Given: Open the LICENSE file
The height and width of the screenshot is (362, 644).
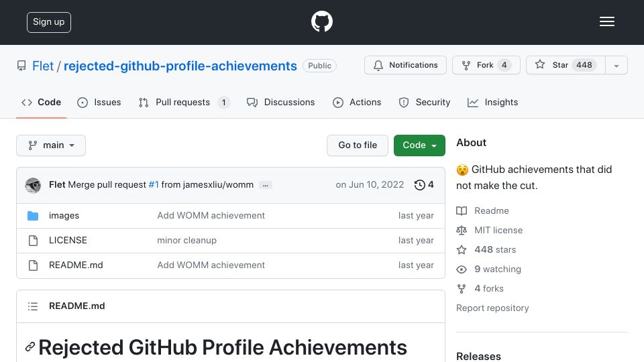Looking at the screenshot, I should (x=68, y=240).
